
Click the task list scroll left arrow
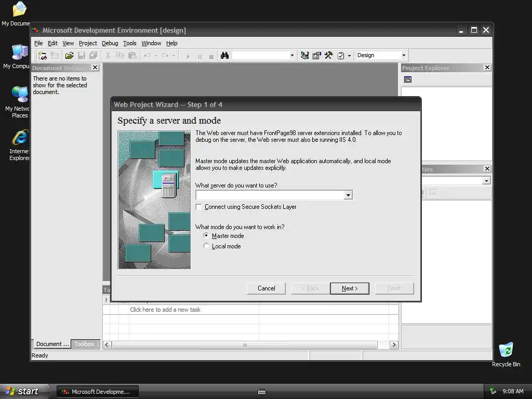(107, 345)
